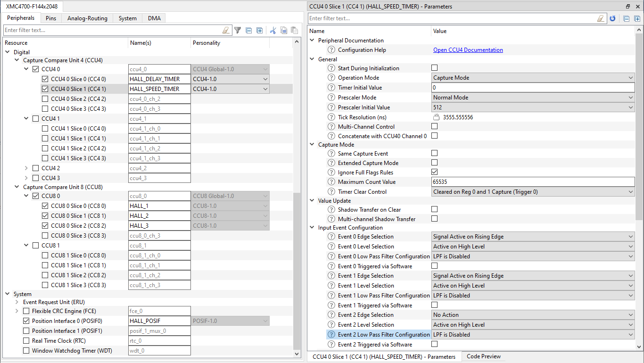Switch to the DMA tab
Screen dimensions: 644x363
pos(154,18)
